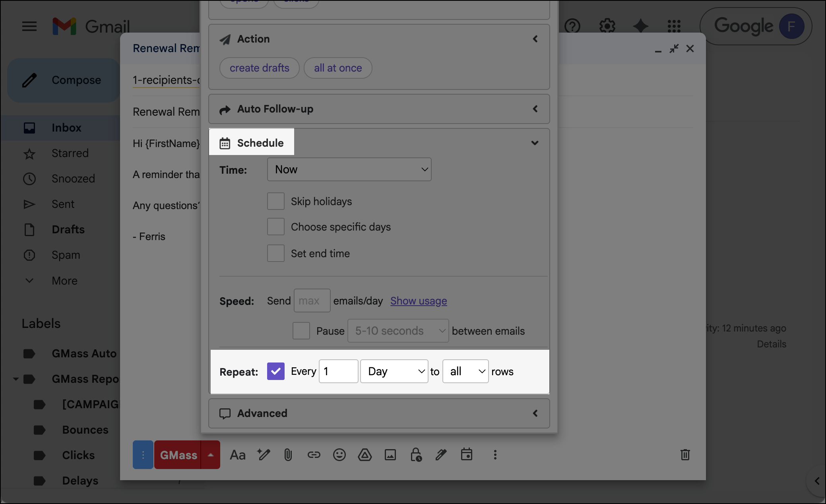Open the Time dropdown showing Now
Image resolution: width=826 pixels, height=504 pixels.
coord(349,169)
